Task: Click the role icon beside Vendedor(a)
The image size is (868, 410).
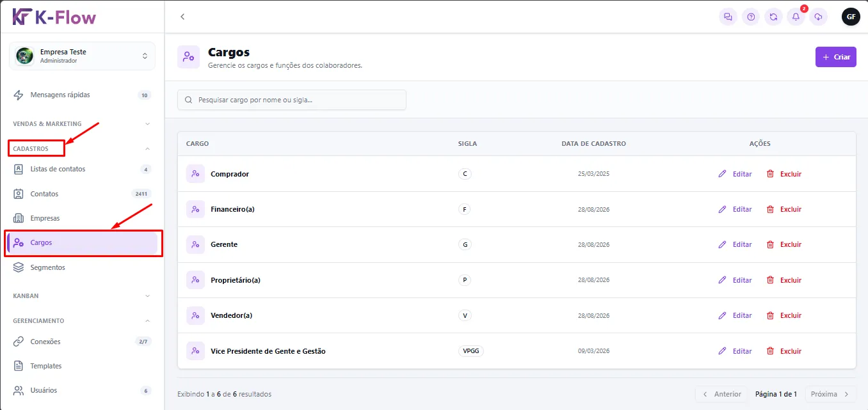Action: pyautogui.click(x=195, y=315)
